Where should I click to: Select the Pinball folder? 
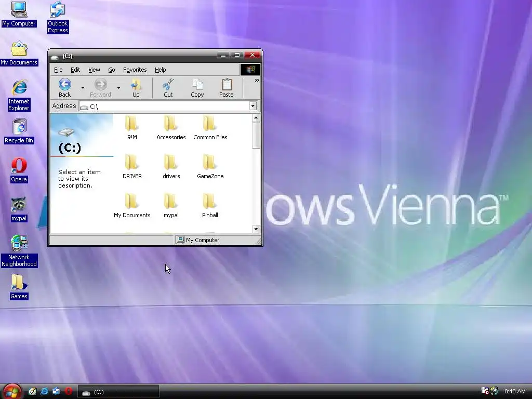[x=210, y=206]
